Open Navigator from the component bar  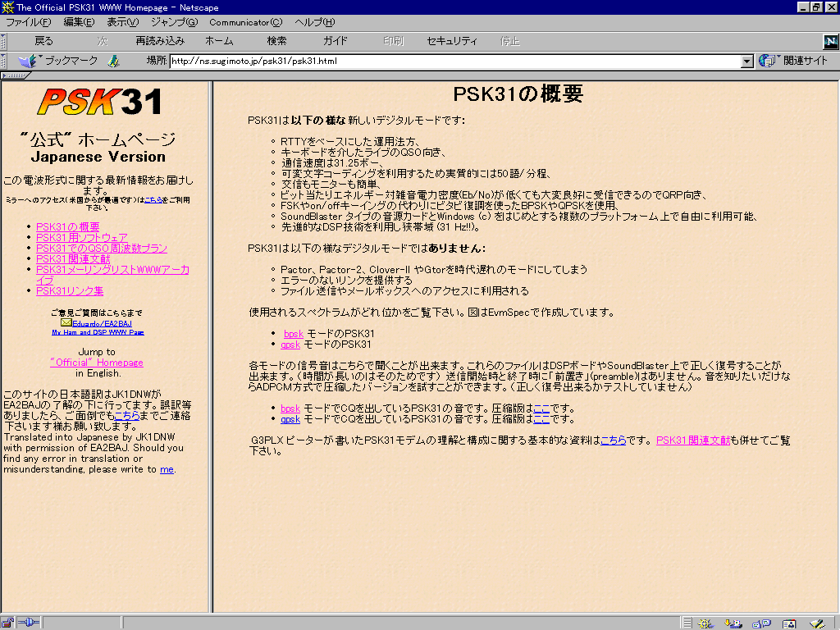(x=705, y=623)
